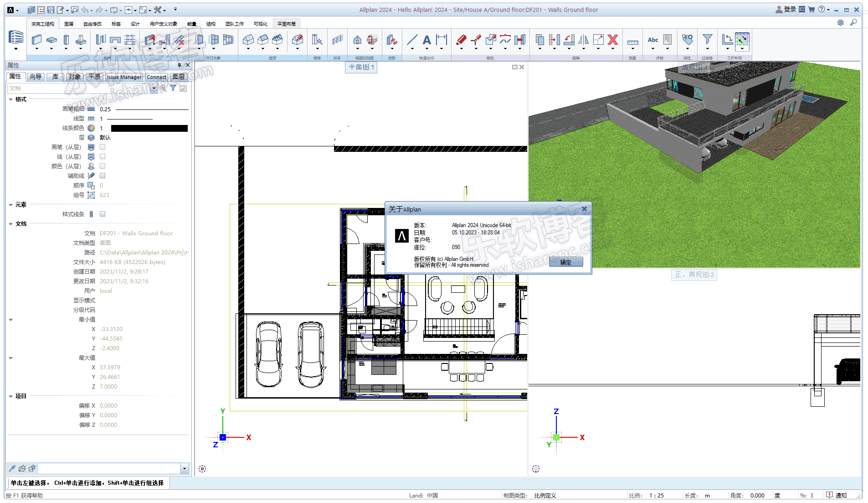This screenshot has height=503, width=868.
Task: Select the Copy tool in edit group
Action: click(540, 40)
